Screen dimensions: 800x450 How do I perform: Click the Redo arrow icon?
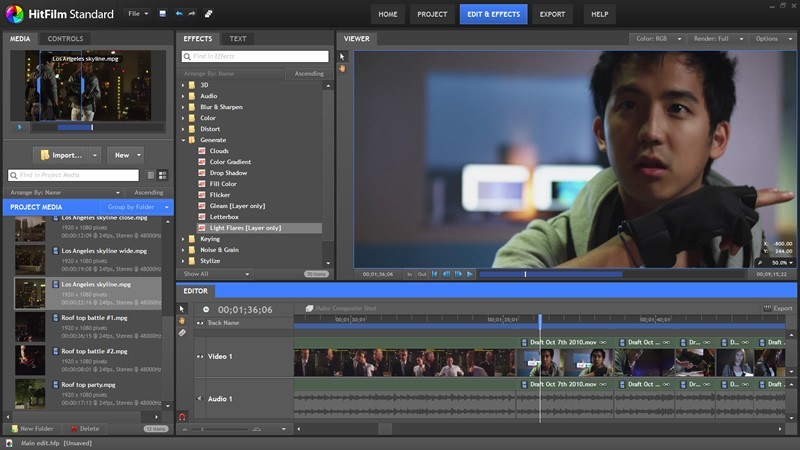pyautogui.click(x=192, y=14)
